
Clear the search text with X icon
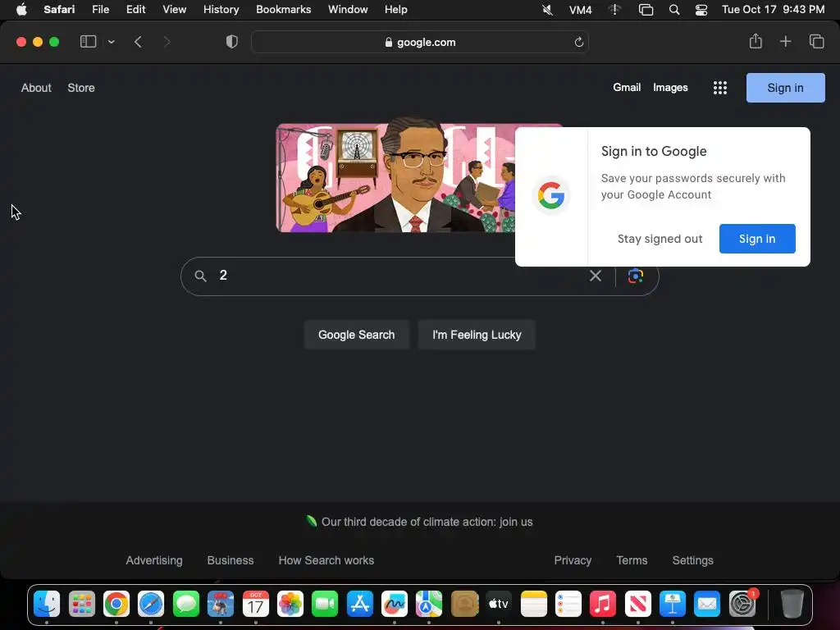click(x=596, y=276)
